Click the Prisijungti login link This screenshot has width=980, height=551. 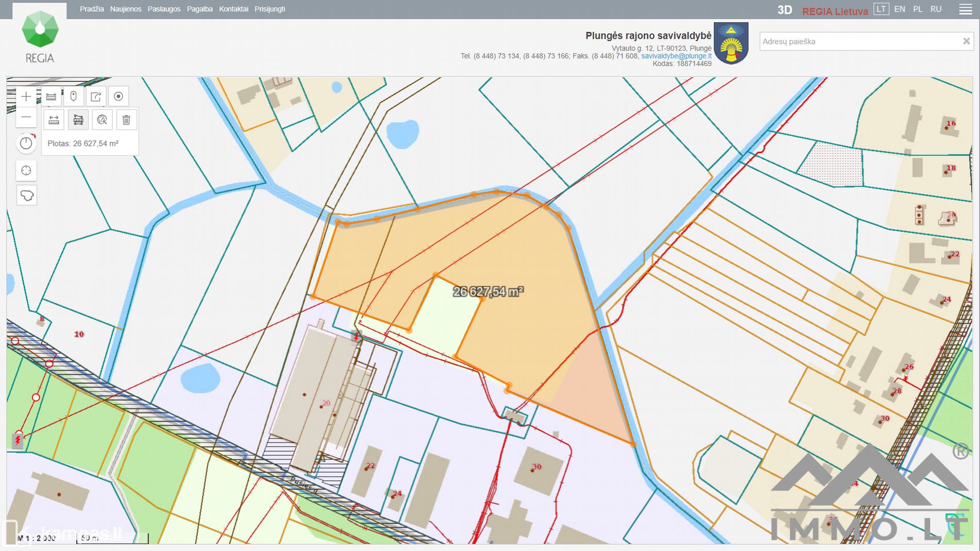tap(270, 9)
